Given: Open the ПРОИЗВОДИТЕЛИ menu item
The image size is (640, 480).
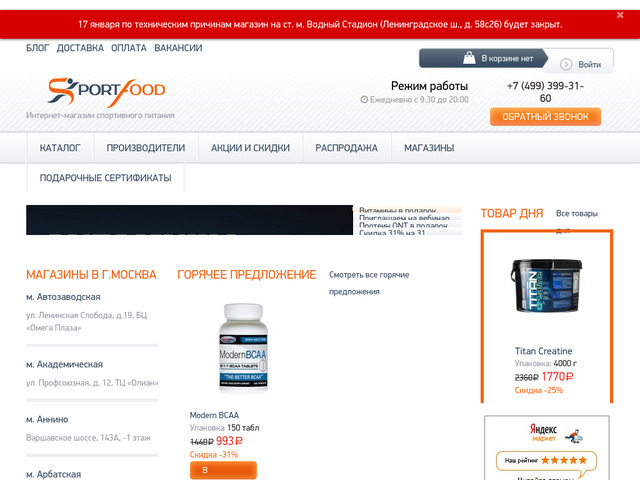Looking at the screenshot, I should [146, 148].
